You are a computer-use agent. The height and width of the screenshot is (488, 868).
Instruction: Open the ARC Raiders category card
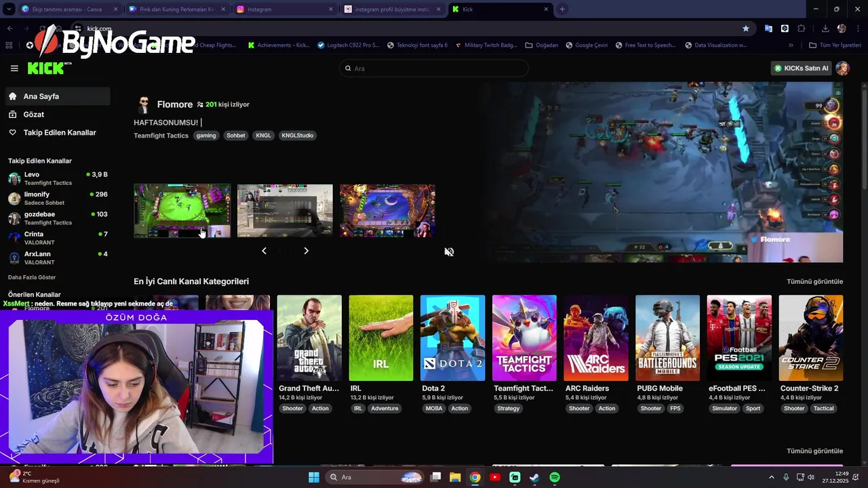coord(596,338)
